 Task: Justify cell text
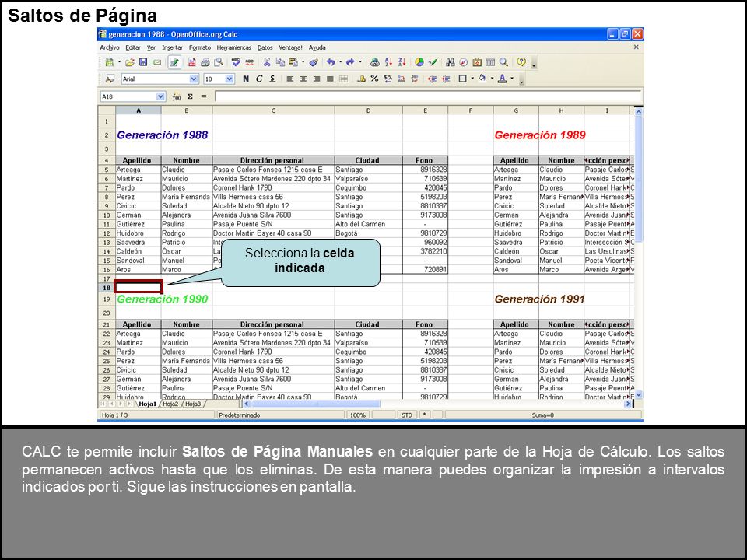point(330,79)
